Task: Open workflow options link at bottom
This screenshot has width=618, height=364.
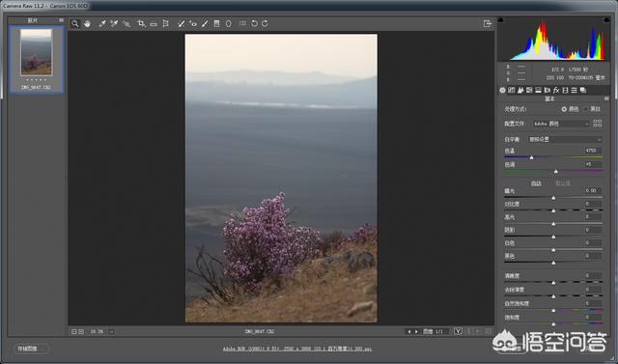Action: pos(297,349)
